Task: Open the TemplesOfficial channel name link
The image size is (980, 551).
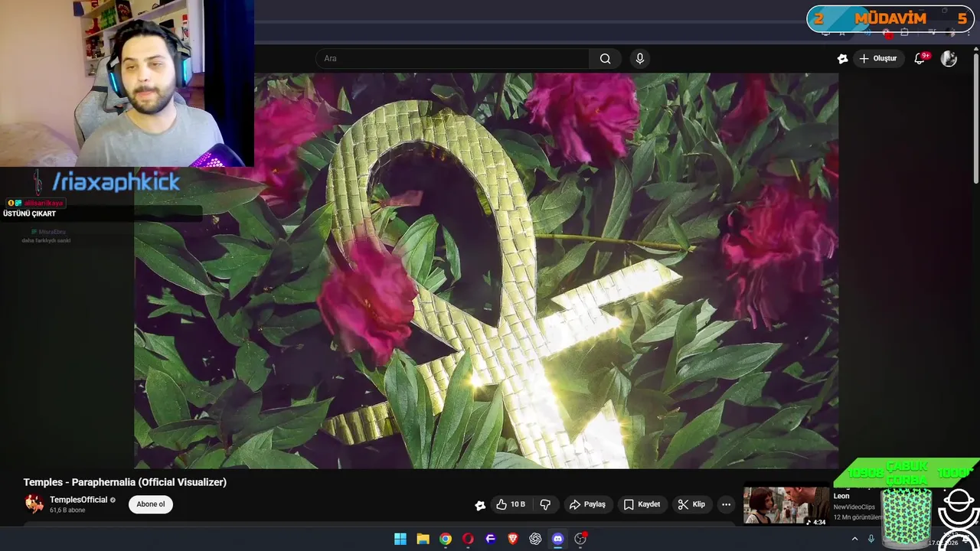Action: (x=79, y=500)
